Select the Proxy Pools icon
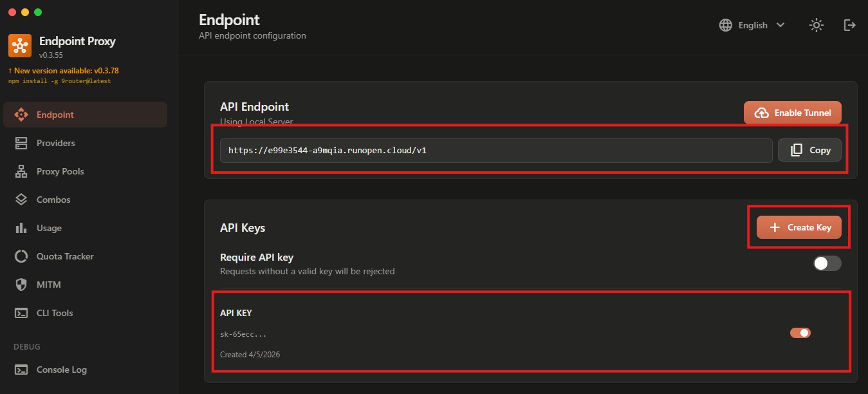The image size is (868, 394). click(22, 171)
